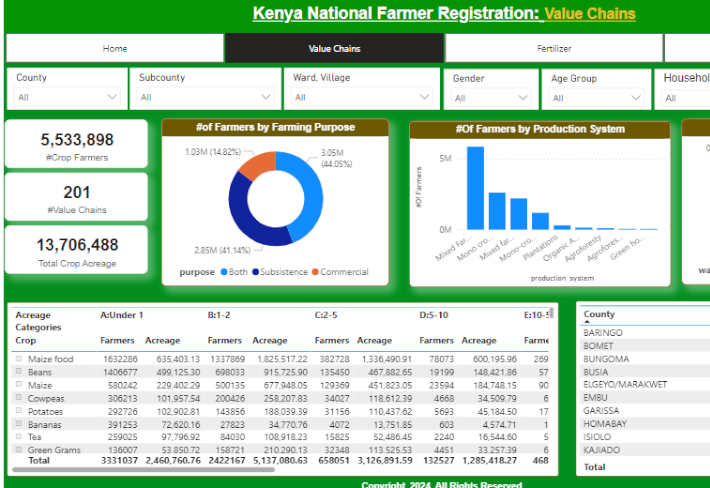The image size is (710, 488).
Task: Click the Value Chains title link
Action: (x=590, y=14)
